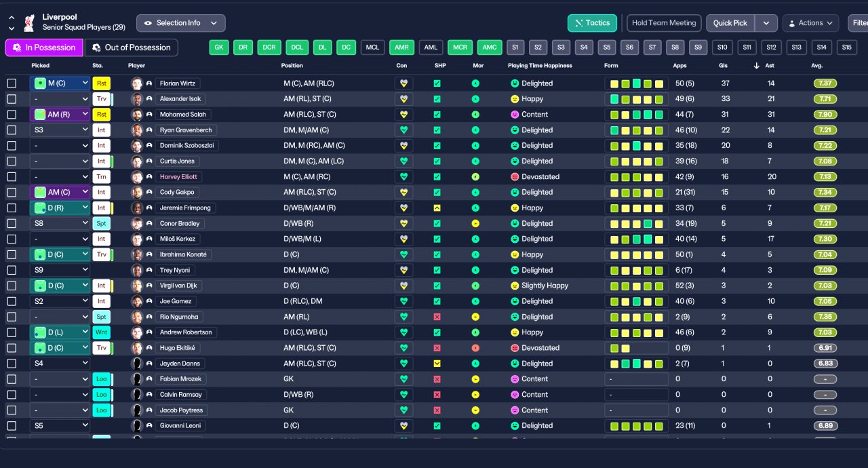The height and width of the screenshot is (468, 868).
Task: Open Trey Nyoni's S9 picked dropdown
Action: [60, 271]
